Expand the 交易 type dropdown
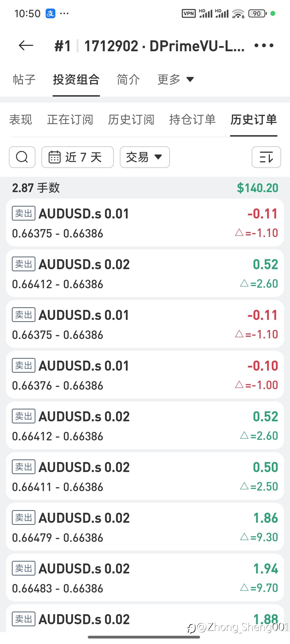Image resolution: width=290 pixels, height=644 pixels. click(144, 157)
